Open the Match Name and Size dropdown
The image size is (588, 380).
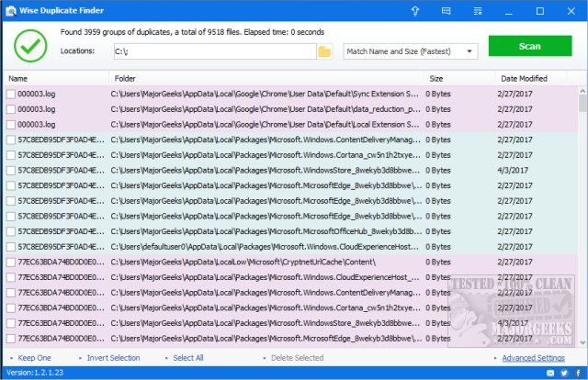pos(411,51)
